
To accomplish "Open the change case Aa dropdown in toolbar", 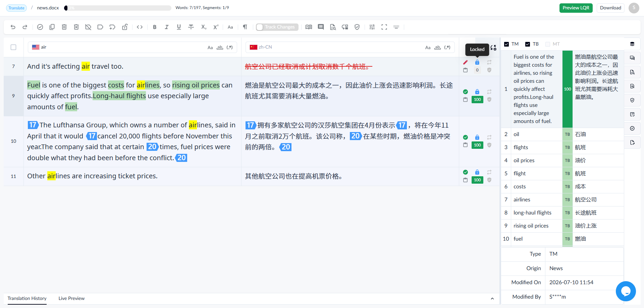I will [x=230, y=27].
